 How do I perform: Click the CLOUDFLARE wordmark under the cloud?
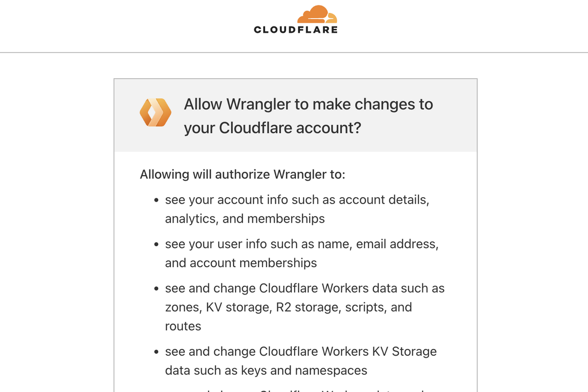[x=296, y=30]
